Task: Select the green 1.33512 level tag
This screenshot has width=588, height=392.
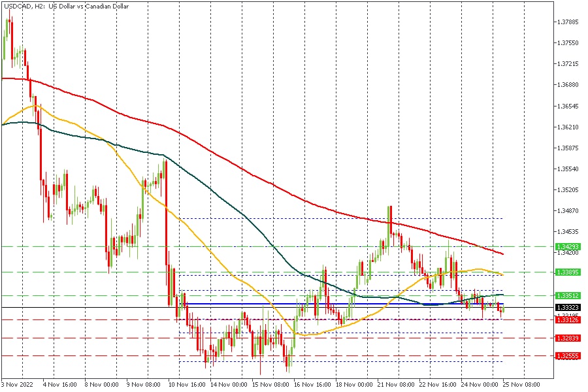Action: point(568,295)
